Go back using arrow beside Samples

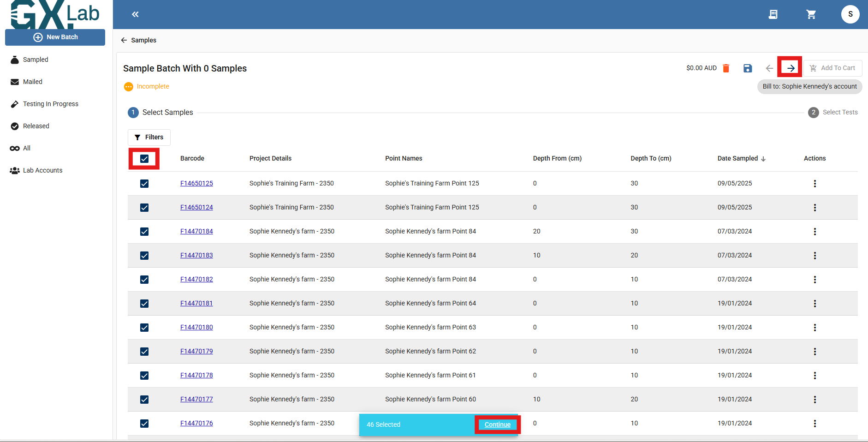[x=124, y=40]
